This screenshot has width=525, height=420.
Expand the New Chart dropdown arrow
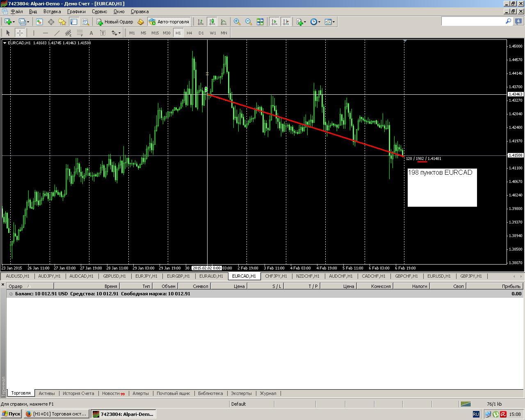click(14, 22)
